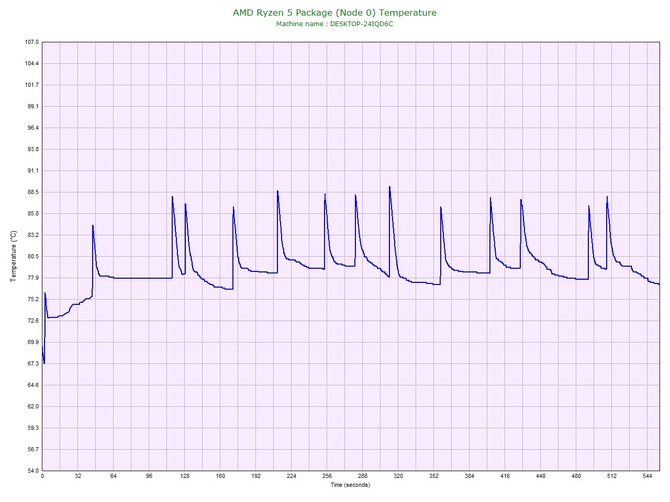The height and width of the screenshot is (502, 670).
Task: Click the 0 tick on the time axis
Action: pyautogui.click(x=42, y=476)
